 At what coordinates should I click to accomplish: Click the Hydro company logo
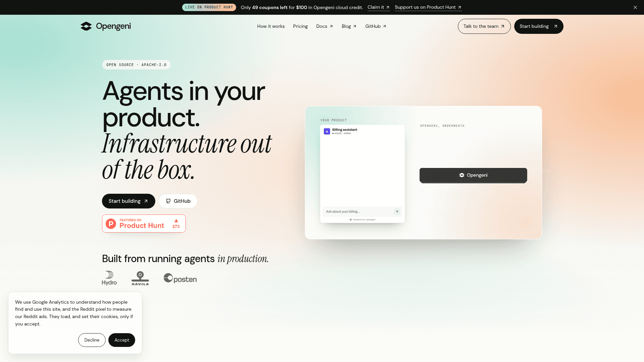(x=109, y=278)
